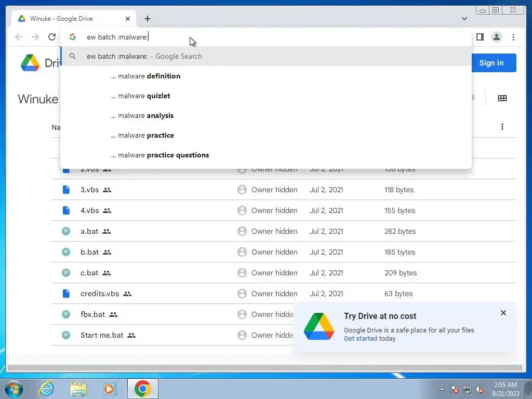Viewport: 532px width, 399px height.
Task: Open Windows Media Player from the taskbar
Action: (x=110, y=389)
